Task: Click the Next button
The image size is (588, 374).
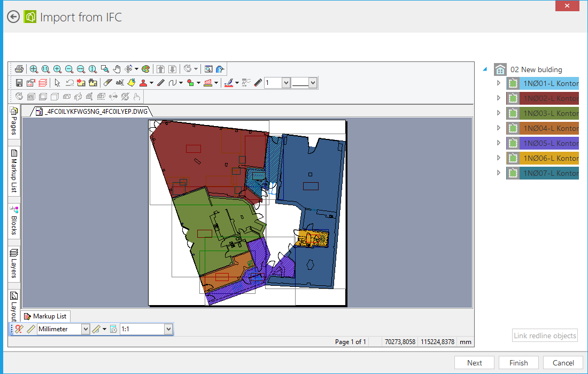Action: coord(474,363)
